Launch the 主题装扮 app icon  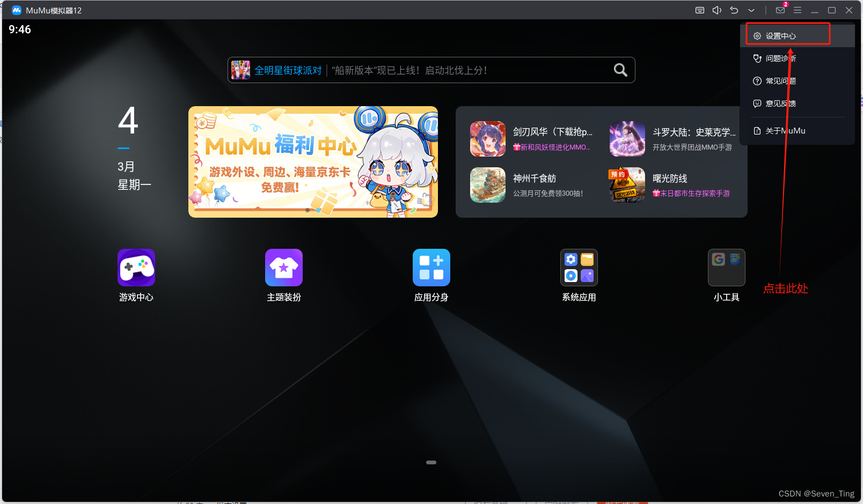(x=284, y=268)
